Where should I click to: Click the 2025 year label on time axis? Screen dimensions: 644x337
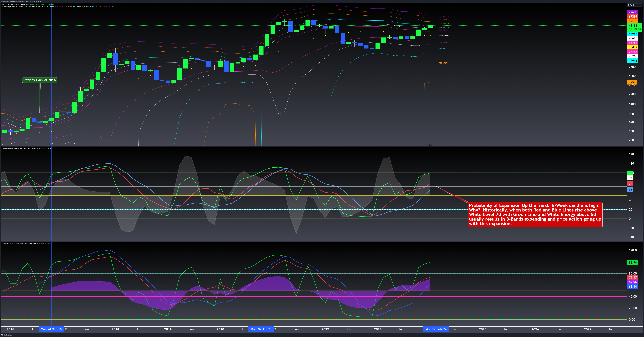[x=483, y=329]
